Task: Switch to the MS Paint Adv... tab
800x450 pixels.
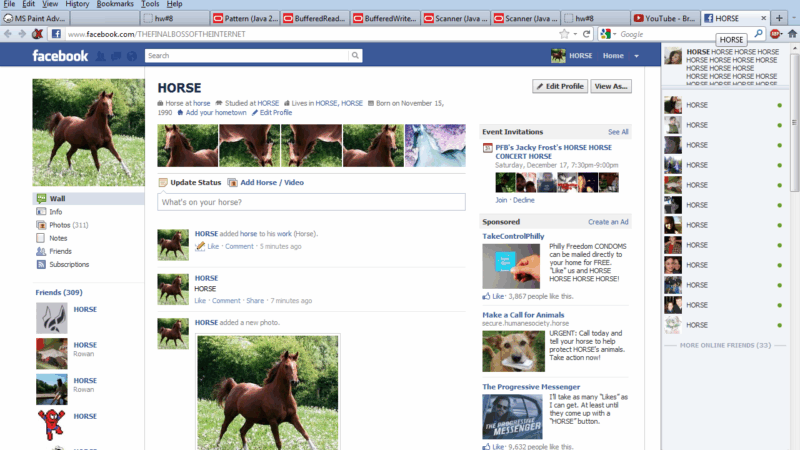Action: point(35,18)
